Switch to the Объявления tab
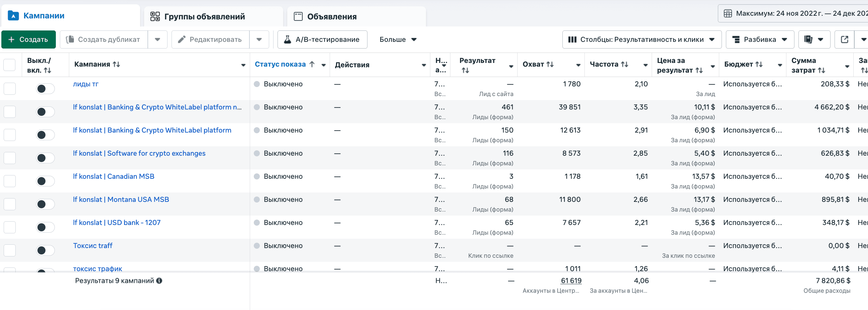This screenshot has width=868, height=310. click(x=356, y=16)
